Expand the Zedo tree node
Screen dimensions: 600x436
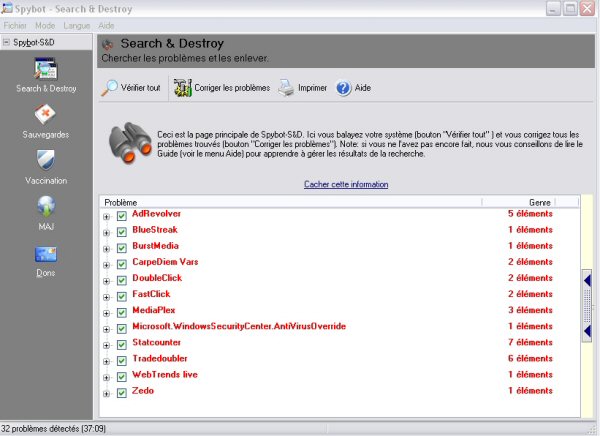coord(106,394)
